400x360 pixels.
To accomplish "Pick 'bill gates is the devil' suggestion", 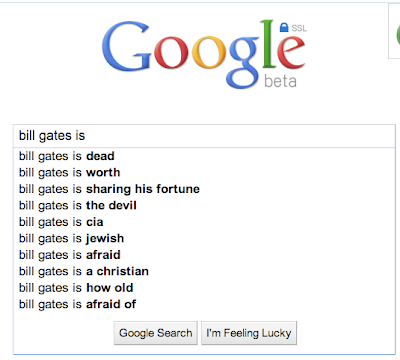I will pyautogui.click(x=204, y=205).
